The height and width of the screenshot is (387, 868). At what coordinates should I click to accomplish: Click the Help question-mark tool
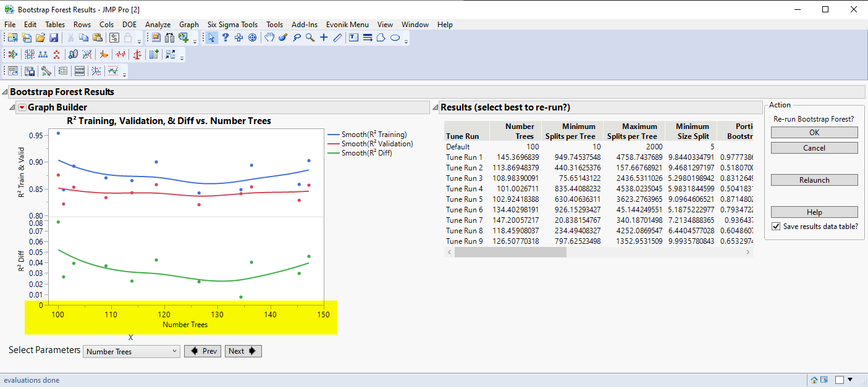click(x=225, y=38)
